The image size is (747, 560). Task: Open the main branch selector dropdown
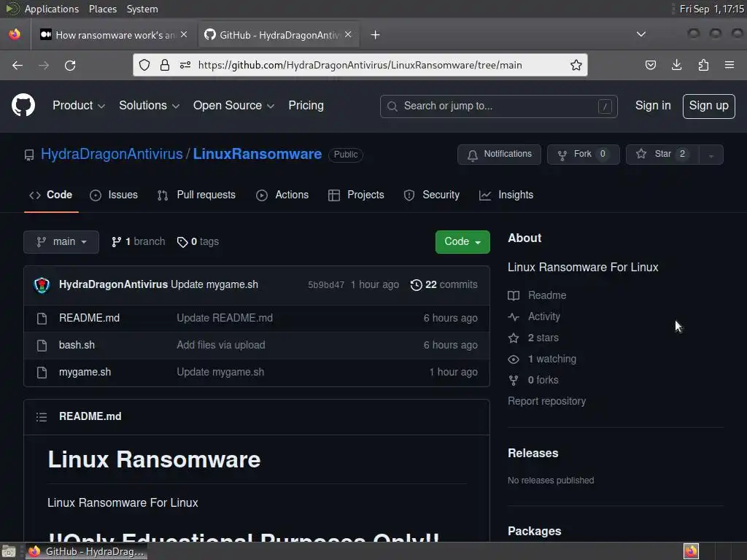click(x=61, y=242)
